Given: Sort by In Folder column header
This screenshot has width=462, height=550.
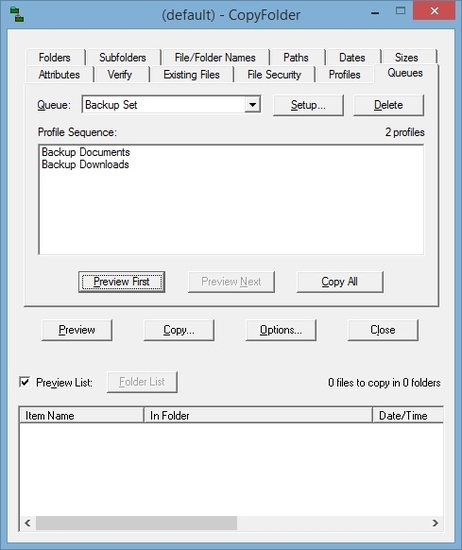Looking at the screenshot, I should point(258,416).
